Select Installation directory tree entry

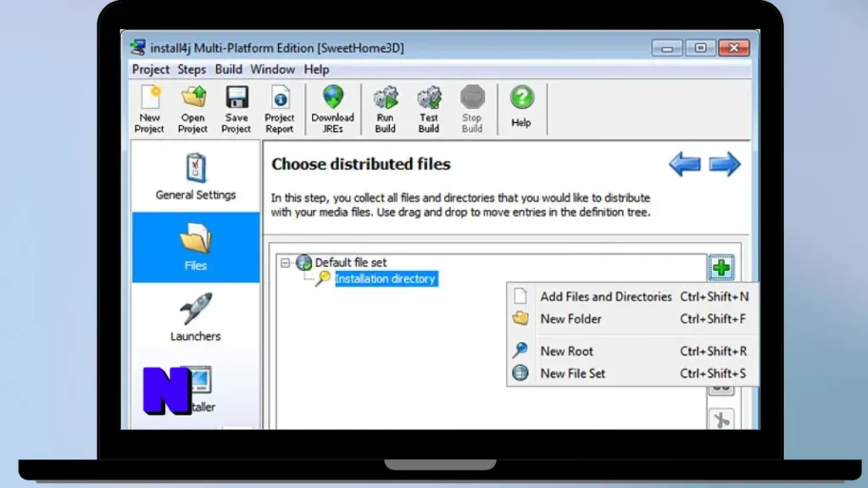[x=387, y=279]
